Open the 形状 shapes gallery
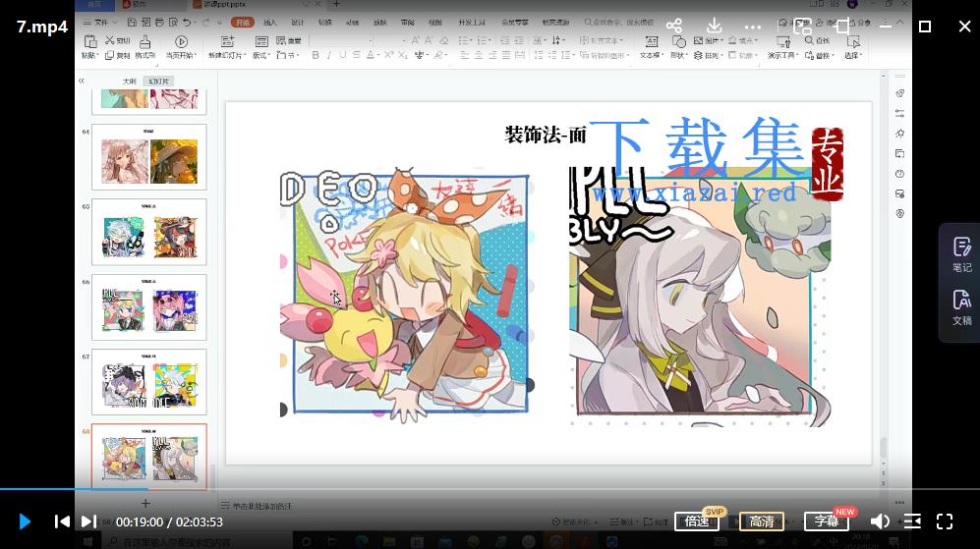The image size is (980, 549). pos(679,47)
